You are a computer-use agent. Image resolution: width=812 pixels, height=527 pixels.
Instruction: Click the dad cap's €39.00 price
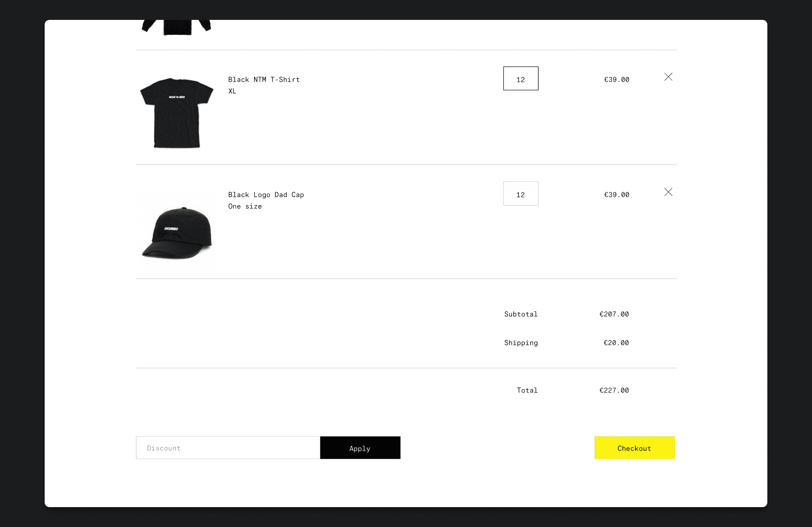[x=616, y=195]
